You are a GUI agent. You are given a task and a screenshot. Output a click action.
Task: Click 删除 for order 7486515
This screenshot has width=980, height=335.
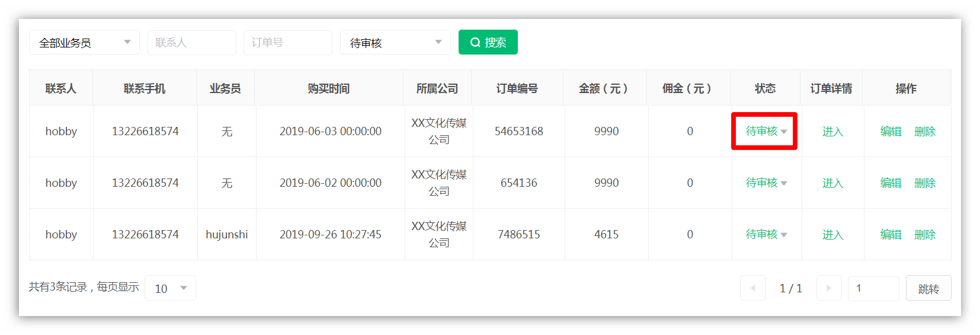point(925,235)
